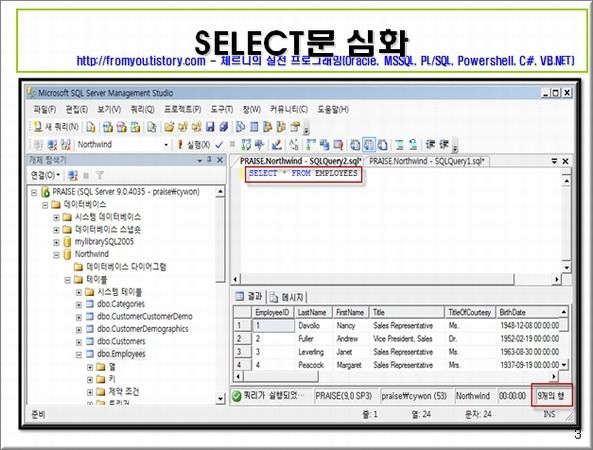Select Results to Text icon
This screenshot has width=593, height=450.
[355, 144]
